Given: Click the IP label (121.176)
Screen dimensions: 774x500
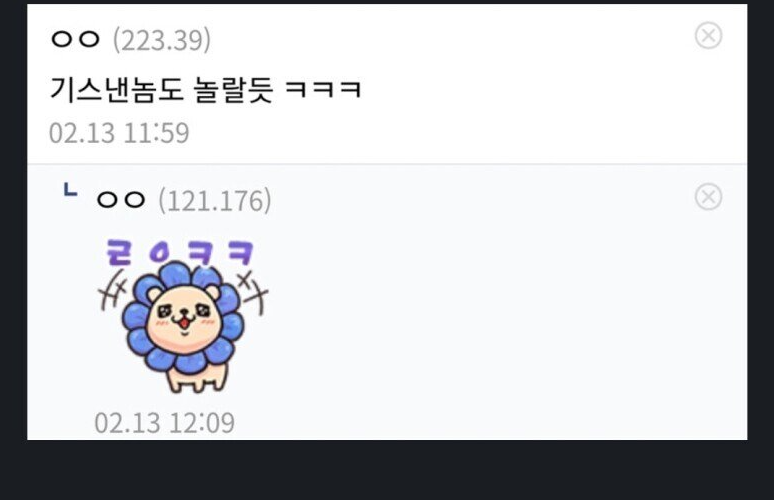Looking at the screenshot, I should (x=215, y=200).
